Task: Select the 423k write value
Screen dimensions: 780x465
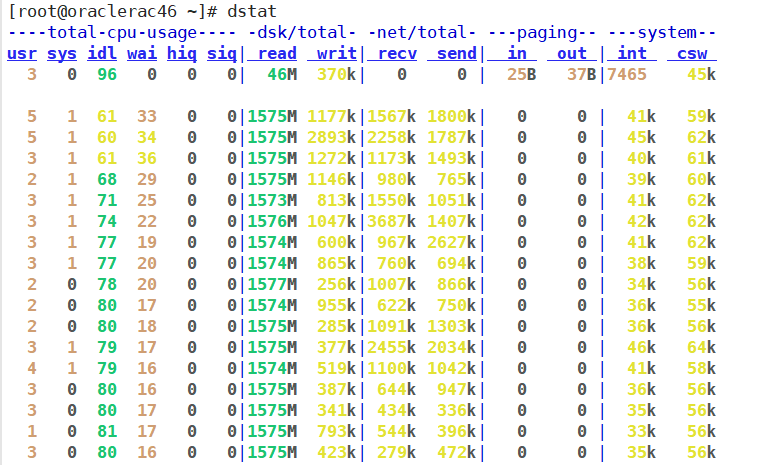Action: 337,453
